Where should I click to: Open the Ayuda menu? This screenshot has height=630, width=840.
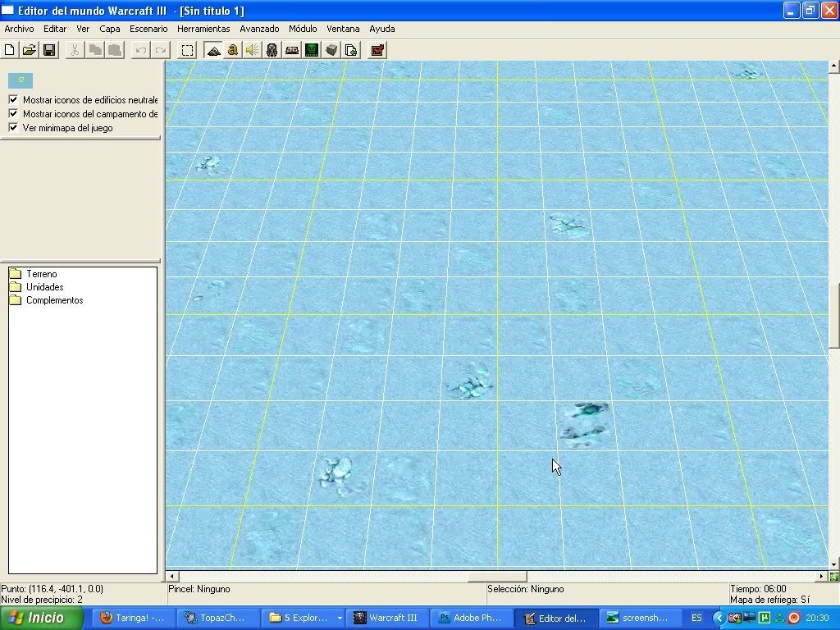point(382,29)
